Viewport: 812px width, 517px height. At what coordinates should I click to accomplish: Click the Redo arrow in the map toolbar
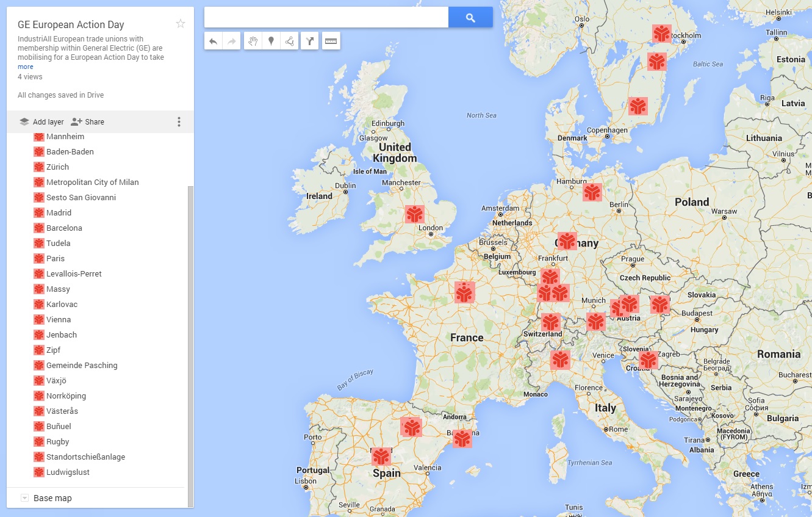click(x=231, y=41)
